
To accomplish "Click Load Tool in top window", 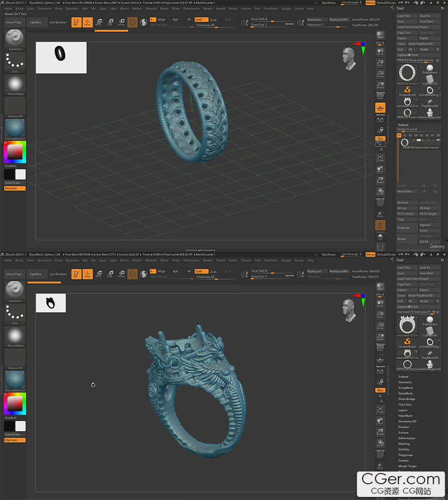I will coord(407,16).
